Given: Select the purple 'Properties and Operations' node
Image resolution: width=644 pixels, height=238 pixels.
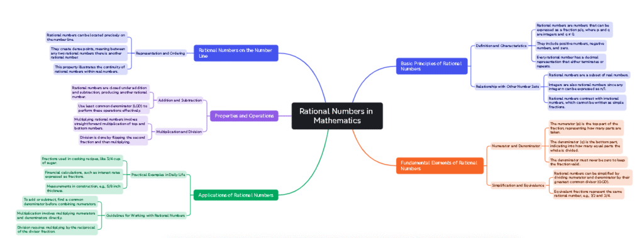Looking at the screenshot, I should click(x=244, y=116).
